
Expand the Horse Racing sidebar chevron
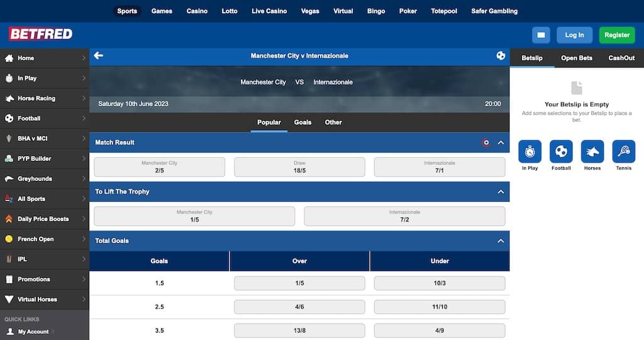84,98
